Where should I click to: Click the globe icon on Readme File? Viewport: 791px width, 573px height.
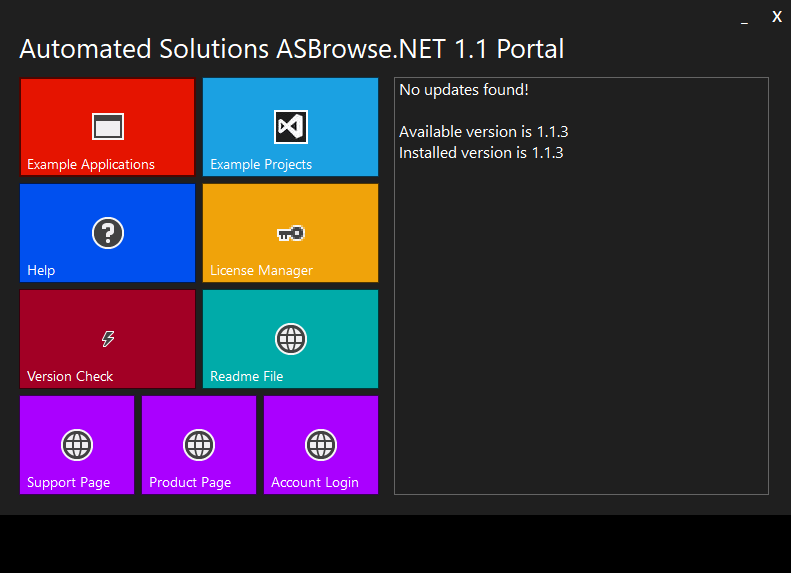coord(291,339)
